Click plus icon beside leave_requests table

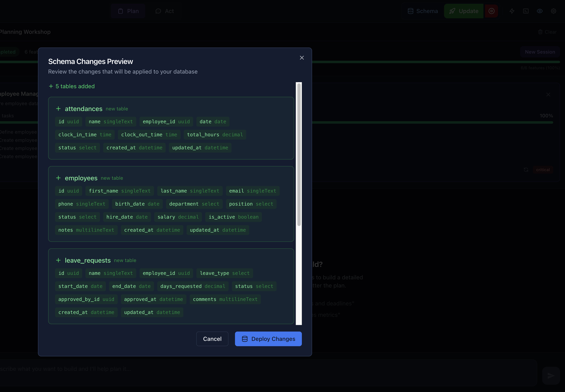(58, 260)
